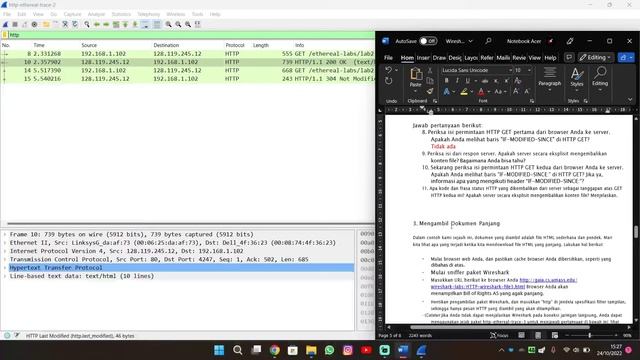This screenshot has width=640, height=360.
Task: Expand Frame 10 details row
Action: click(5, 235)
